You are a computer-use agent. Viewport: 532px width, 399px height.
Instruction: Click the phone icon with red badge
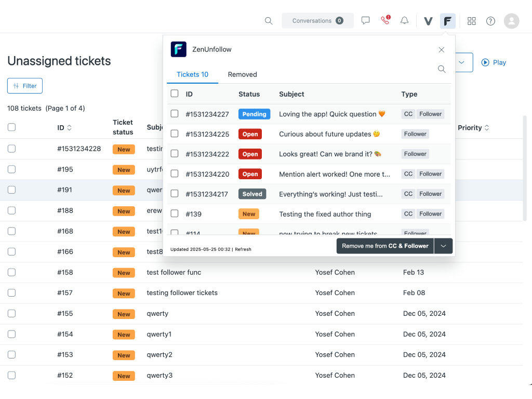coord(385,21)
